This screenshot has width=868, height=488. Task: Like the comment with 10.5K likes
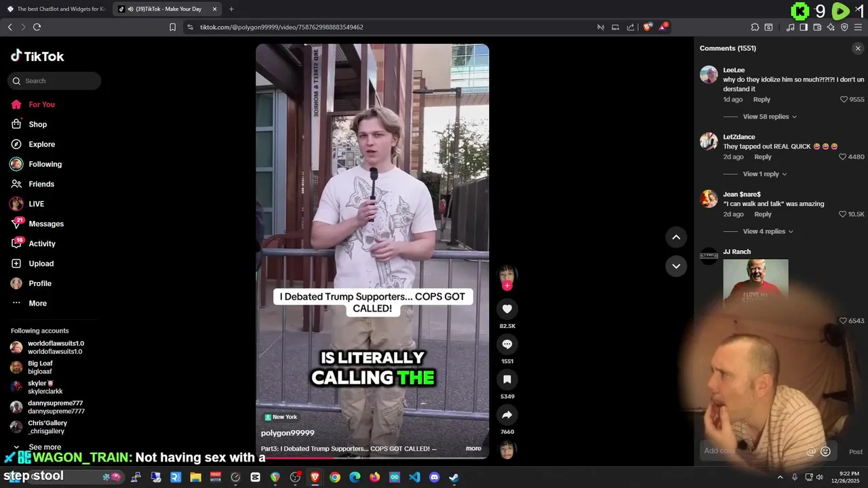[x=843, y=214]
